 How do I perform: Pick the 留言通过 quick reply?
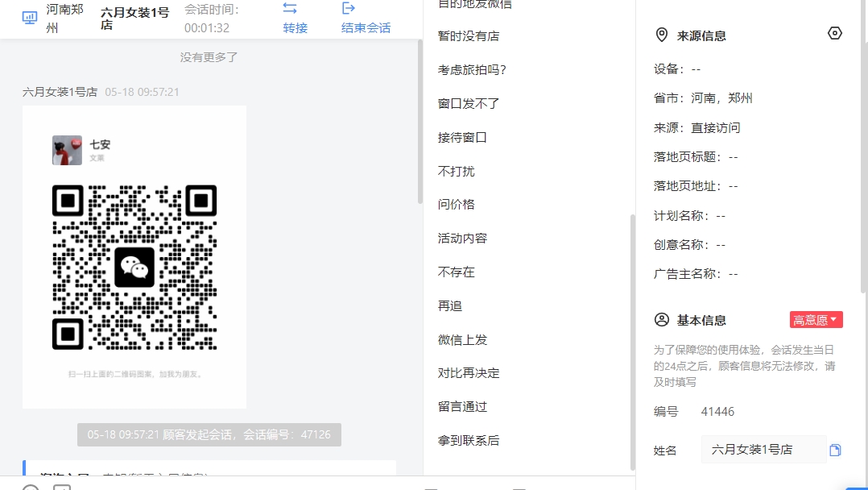point(462,407)
